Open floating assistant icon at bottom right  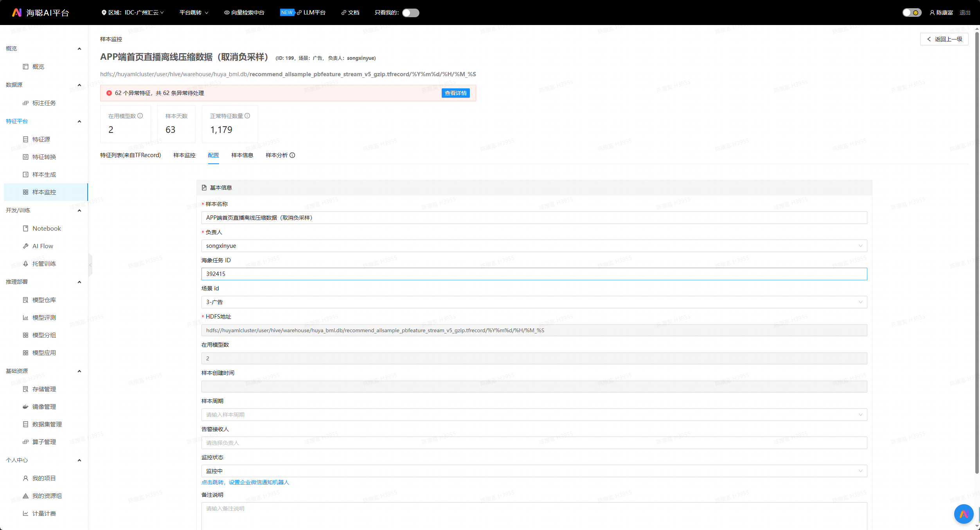click(x=964, y=514)
